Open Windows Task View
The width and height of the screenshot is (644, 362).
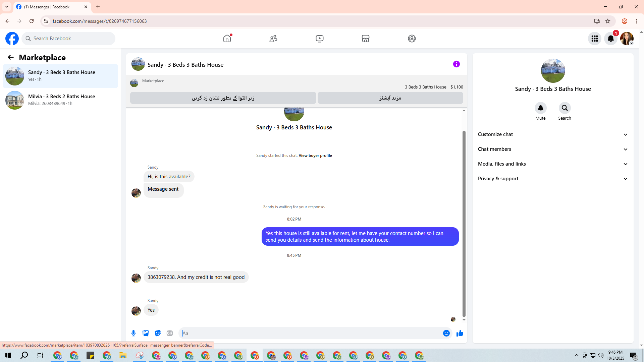pyautogui.click(x=40, y=355)
